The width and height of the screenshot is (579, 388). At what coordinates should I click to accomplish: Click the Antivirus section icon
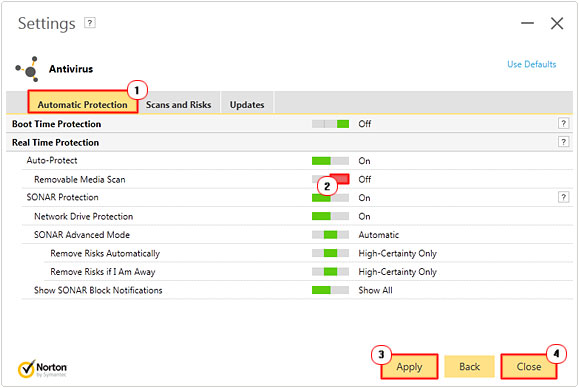click(x=27, y=69)
